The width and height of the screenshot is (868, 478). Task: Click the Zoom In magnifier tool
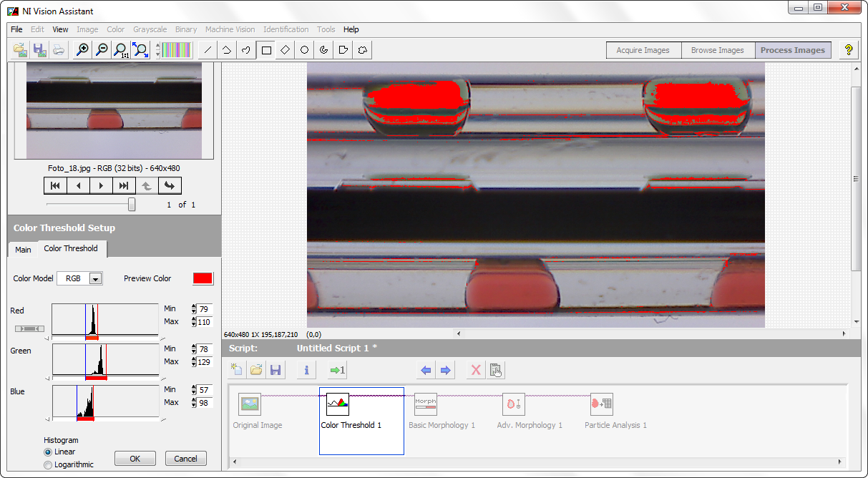83,50
